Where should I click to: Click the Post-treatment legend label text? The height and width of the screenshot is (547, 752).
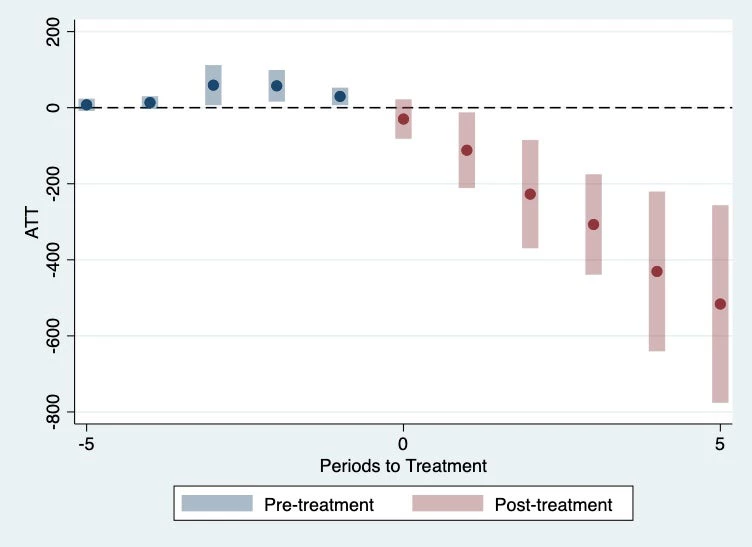[x=553, y=505]
